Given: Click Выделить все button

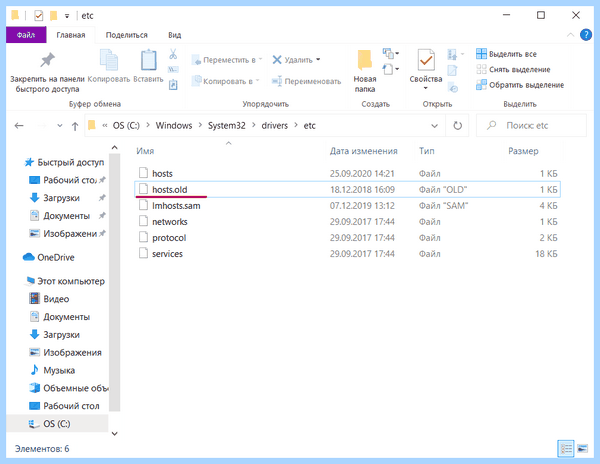Looking at the screenshot, I should pos(506,54).
